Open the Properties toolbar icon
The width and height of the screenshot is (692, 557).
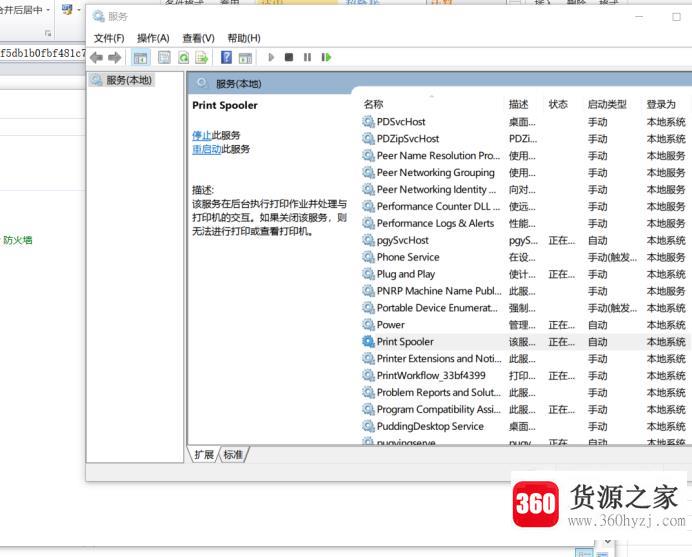pos(164,57)
